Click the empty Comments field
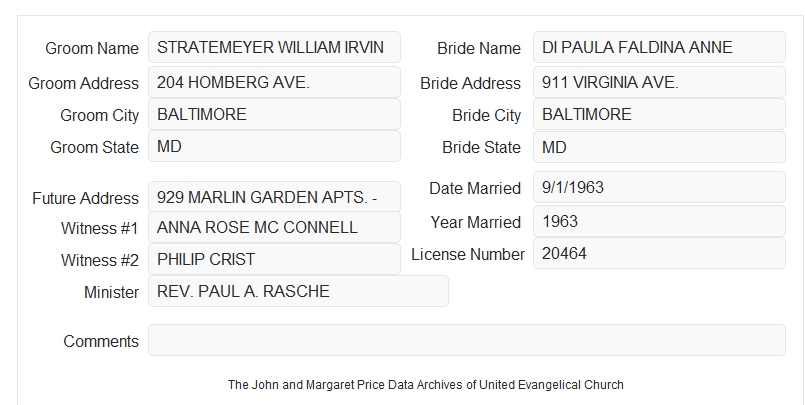Image resolution: width=805 pixels, height=405 pixels. (x=467, y=340)
